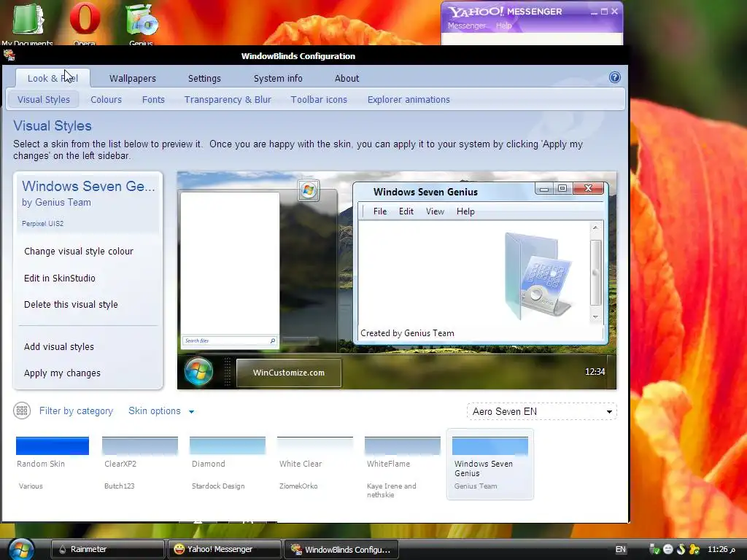Select the Windows Seven Genius skin thumbnail
This screenshot has height=560, width=747.
coord(489,464)
